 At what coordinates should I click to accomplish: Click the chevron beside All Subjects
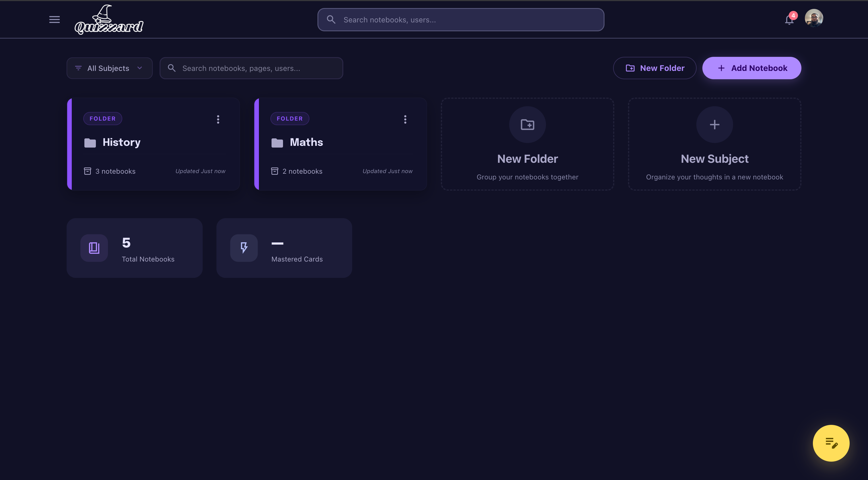click(x=140, y=68)
